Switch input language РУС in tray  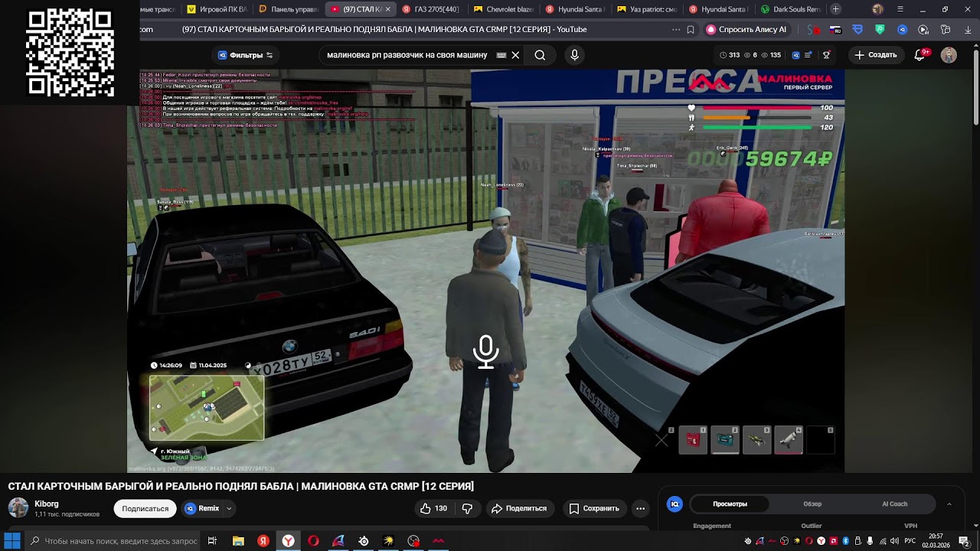coord(910,541)
